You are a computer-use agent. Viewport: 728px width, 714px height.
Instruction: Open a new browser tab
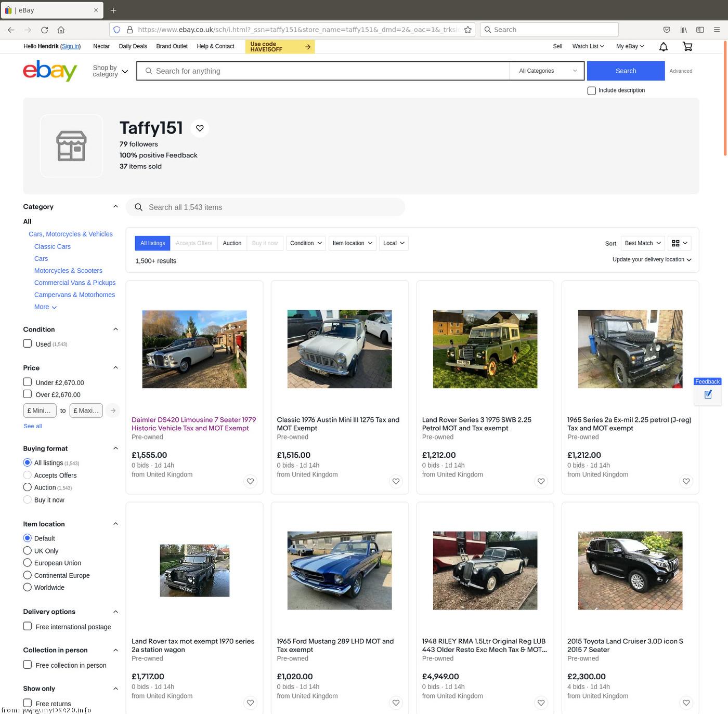tap(113, 10)
